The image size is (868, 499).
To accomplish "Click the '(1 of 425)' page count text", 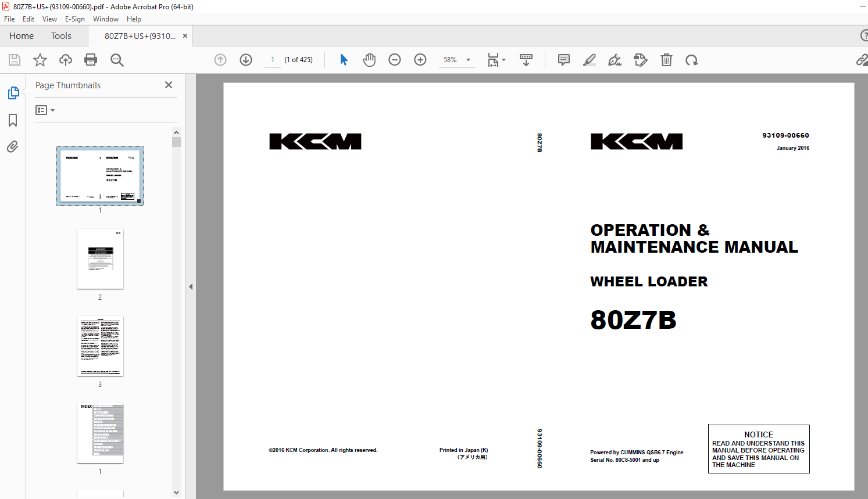I will (299, 60).
